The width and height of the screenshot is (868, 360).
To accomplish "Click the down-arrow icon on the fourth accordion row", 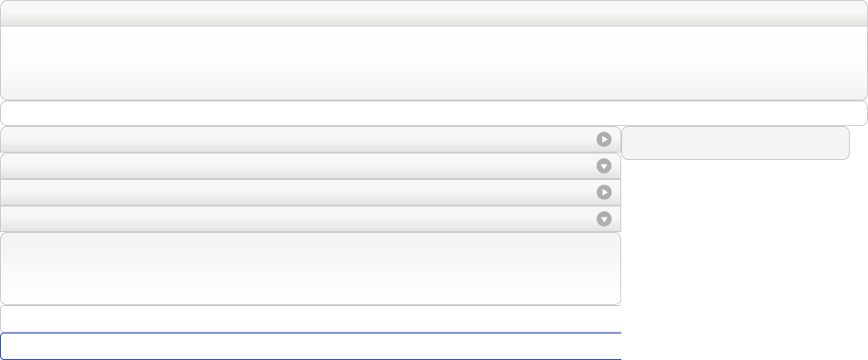I will [604, 218].
